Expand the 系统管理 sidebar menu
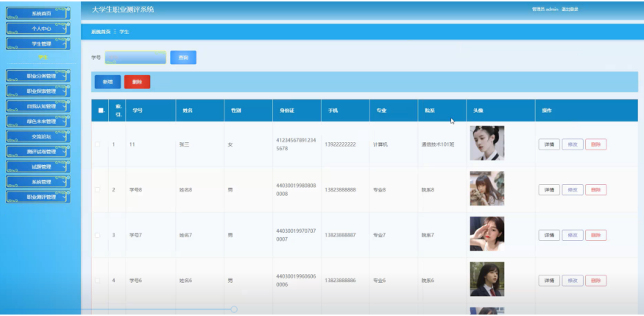 (x=38, y=182)
